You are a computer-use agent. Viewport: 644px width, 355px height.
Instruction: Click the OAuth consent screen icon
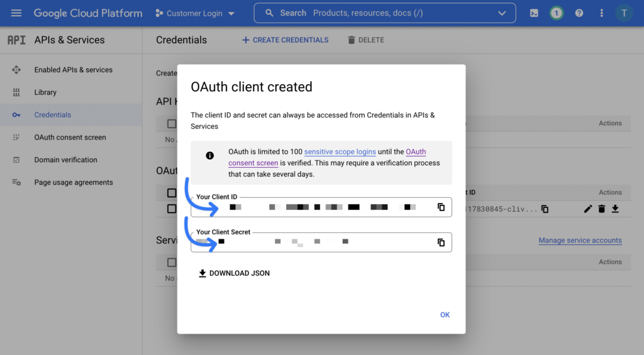(x=16, y=138)
